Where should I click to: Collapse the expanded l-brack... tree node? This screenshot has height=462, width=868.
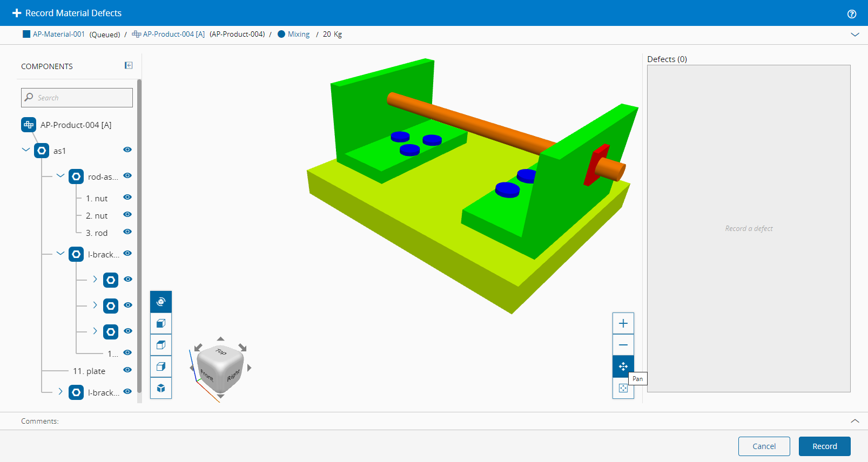pyautogui.click(x=60, y=253)
